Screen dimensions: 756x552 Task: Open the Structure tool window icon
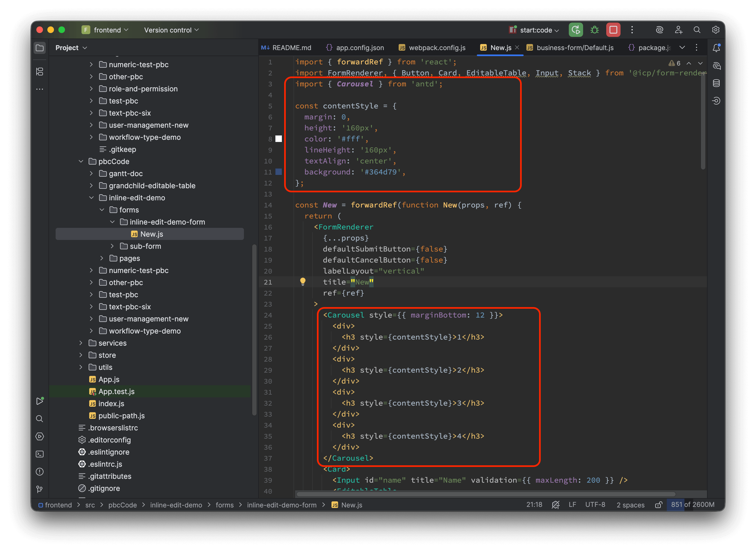pyautogui.click(x=39, y=72)
